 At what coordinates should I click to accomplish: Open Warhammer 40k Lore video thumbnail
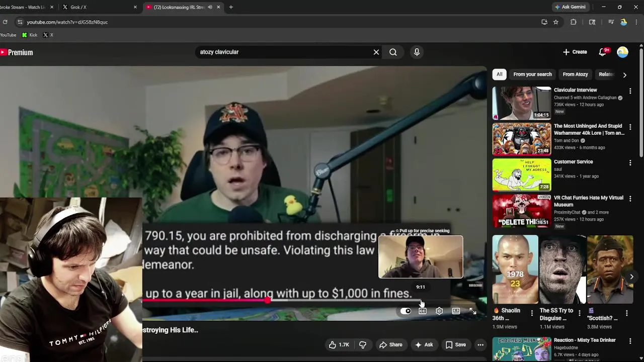click(522, 139)
